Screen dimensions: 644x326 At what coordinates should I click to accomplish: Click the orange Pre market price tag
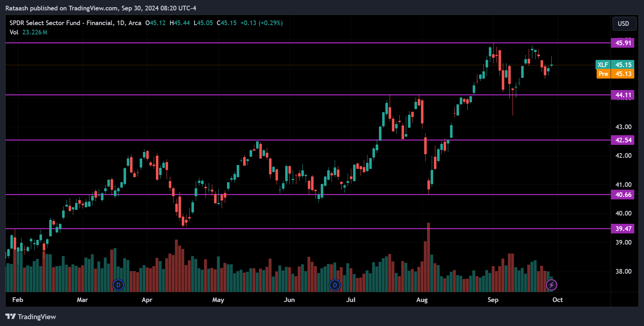[615, 74]
